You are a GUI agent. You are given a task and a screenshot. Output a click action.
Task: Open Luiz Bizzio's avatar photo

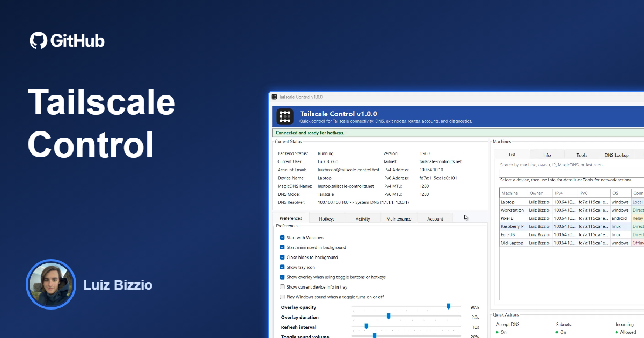tap(51, 284)
